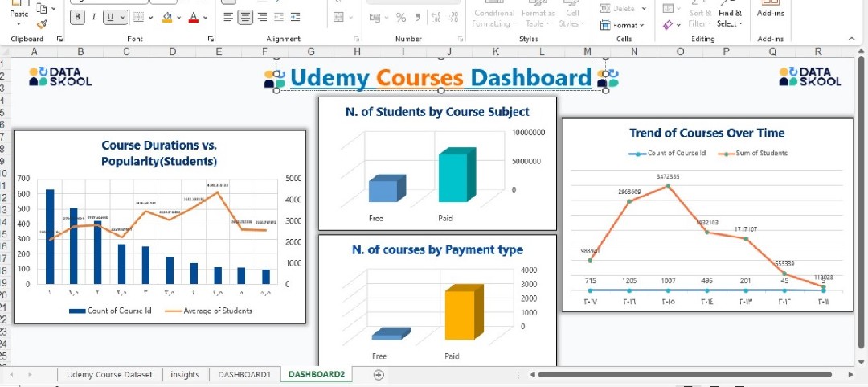Image resolution: width=868 pixels, height=387 pixels.
Task: Open Sort & Filter menu
Action: pyautogui.click(x=699, y=14)
